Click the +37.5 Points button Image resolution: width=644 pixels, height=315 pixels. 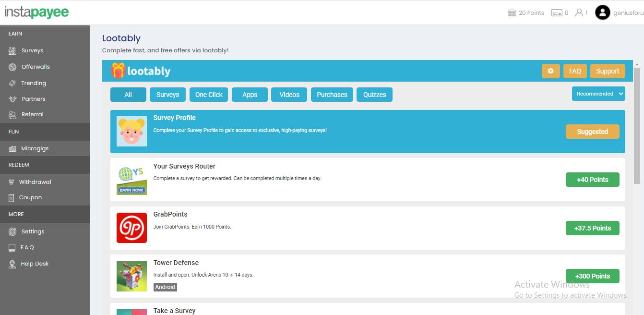pos(593,228)
